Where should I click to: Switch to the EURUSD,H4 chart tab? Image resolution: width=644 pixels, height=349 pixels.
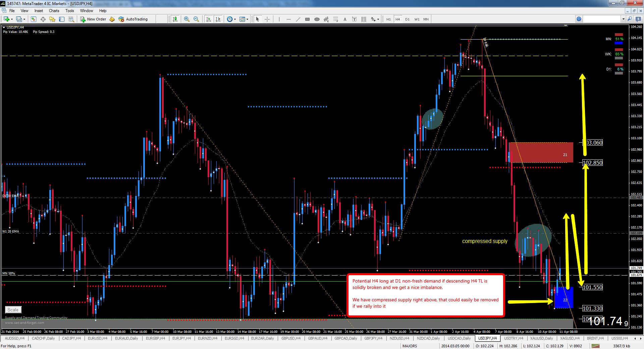98,338
